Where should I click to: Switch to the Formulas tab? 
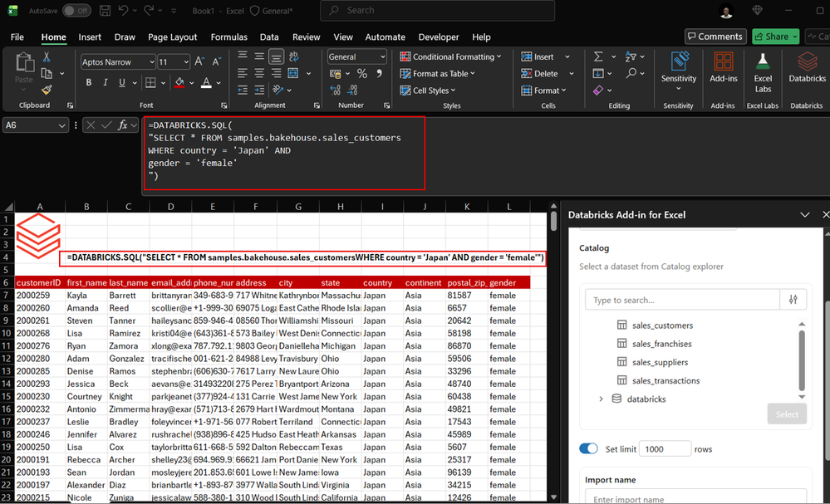tap(228, 37)
